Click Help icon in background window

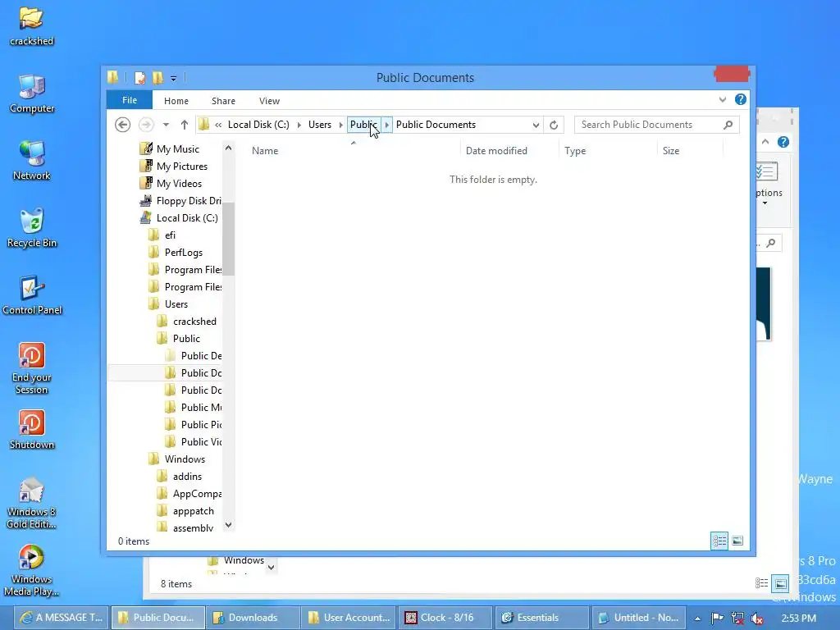coord(783,142)
